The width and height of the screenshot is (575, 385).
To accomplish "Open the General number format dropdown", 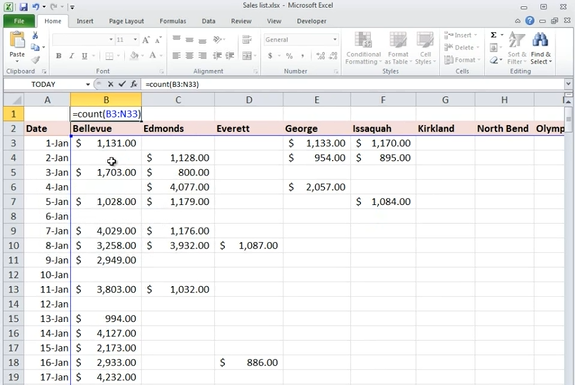I will click(334, 40).
